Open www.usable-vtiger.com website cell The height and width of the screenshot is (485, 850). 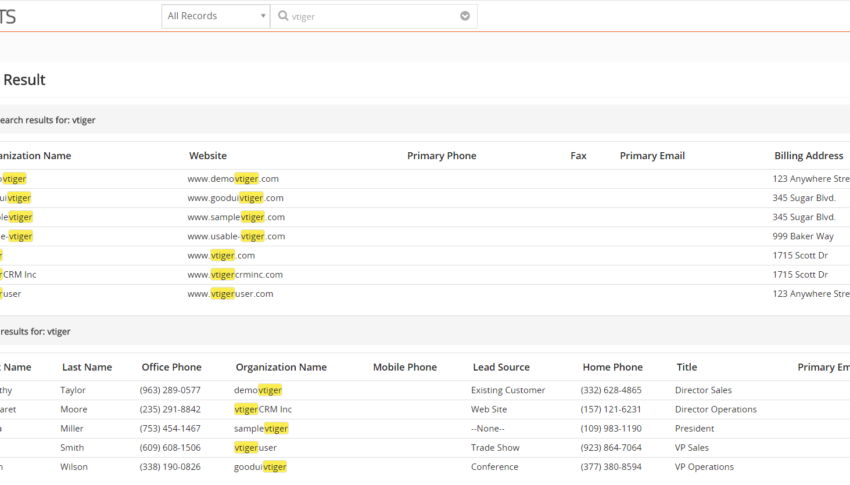236,236
